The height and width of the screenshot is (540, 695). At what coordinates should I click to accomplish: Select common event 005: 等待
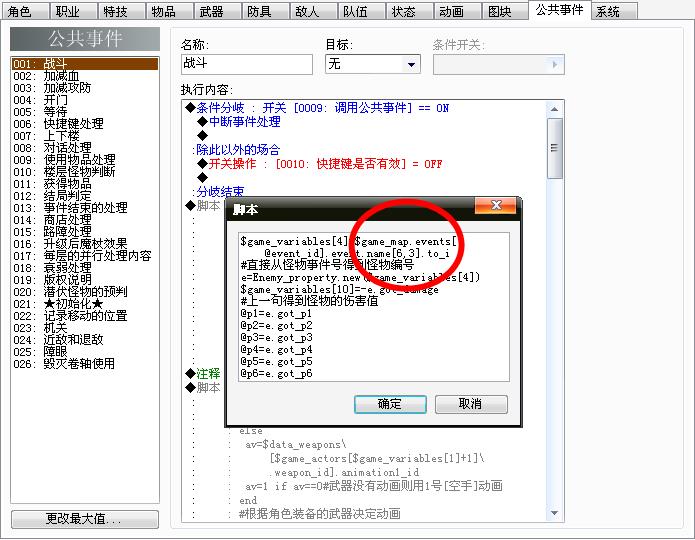pos(85,112)
